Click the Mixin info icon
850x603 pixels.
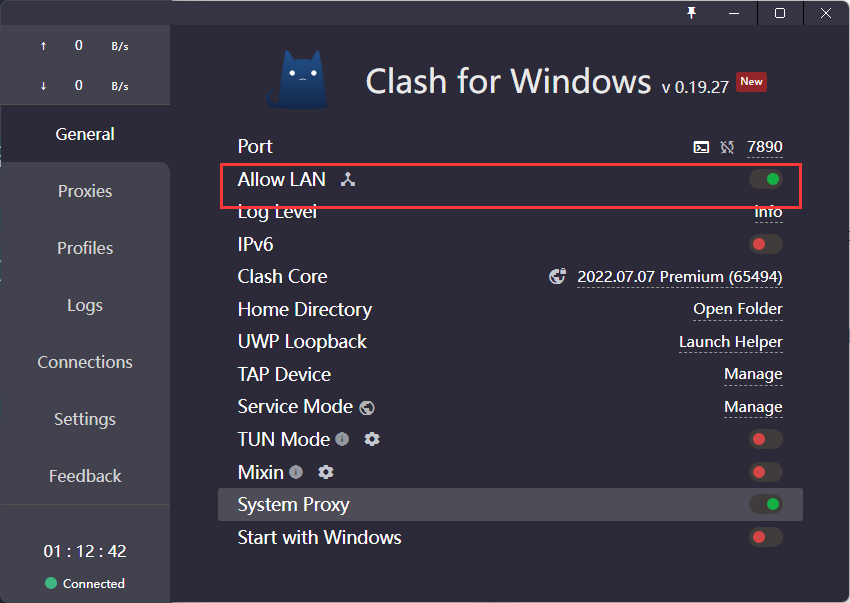tap(296, 472)
